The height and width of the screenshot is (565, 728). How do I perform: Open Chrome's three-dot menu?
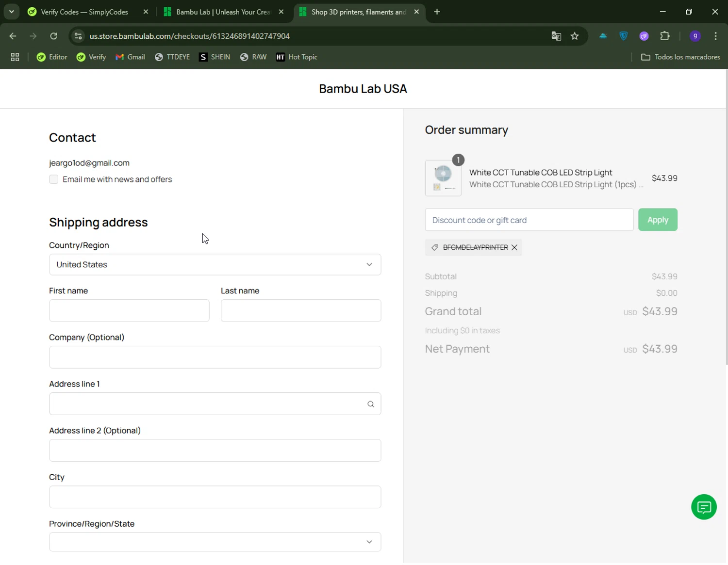tap(715, 36)
